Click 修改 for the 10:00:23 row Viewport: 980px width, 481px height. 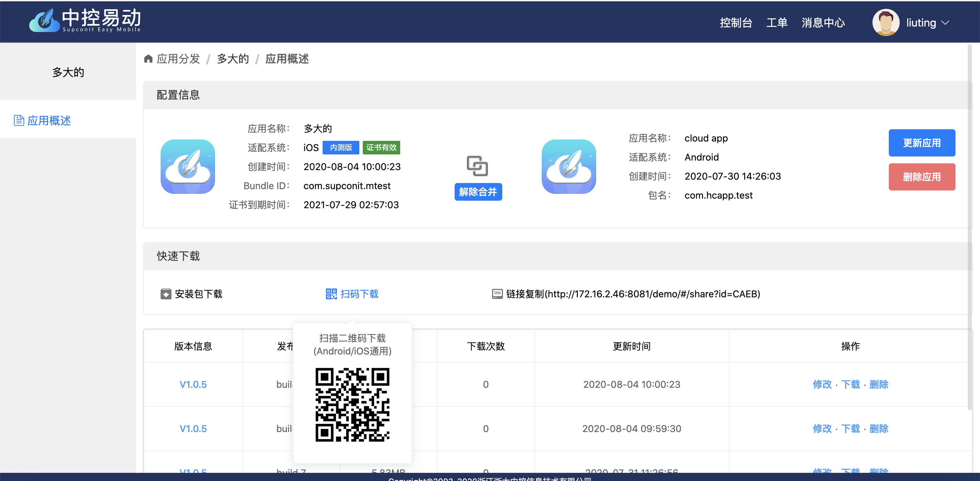(822, 384)
